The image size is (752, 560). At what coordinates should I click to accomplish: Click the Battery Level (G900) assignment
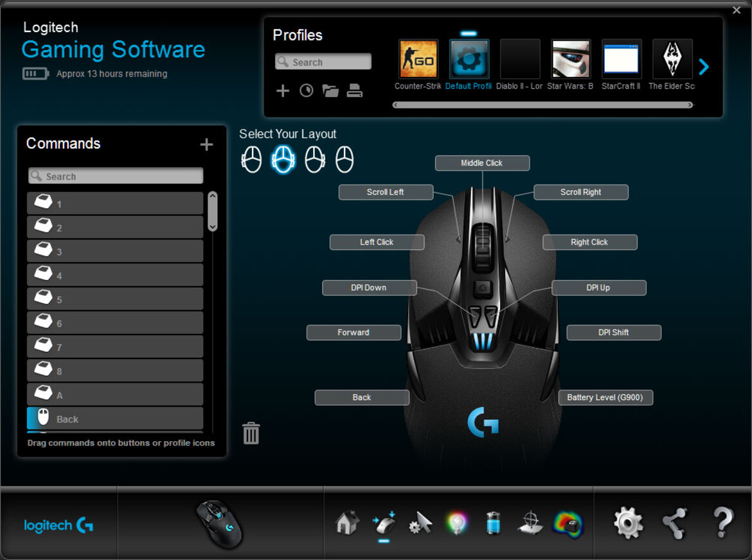(605, 398)
